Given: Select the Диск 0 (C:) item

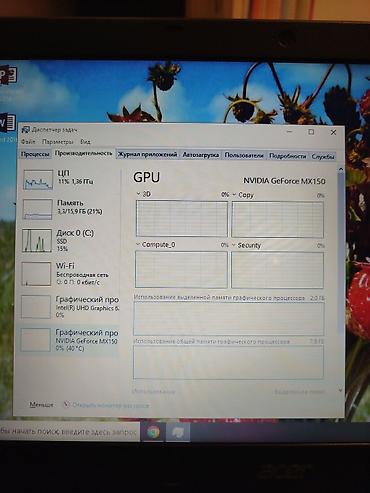Looking at the screenshot, I should [70, 240].
